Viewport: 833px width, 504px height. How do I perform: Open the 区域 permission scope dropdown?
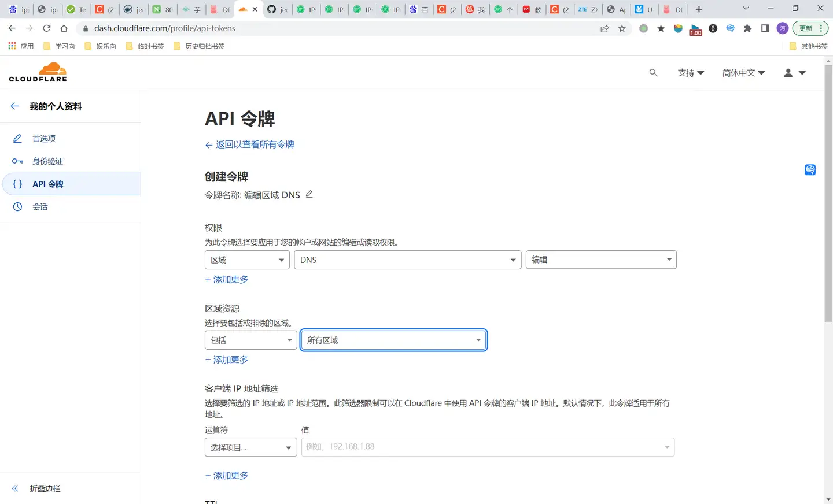(247, 260)
